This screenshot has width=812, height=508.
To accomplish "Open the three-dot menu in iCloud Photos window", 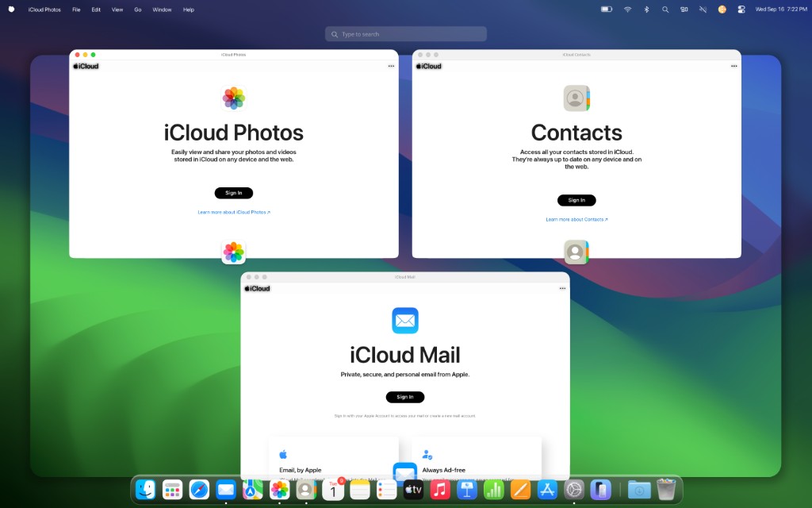I will 391,66.
